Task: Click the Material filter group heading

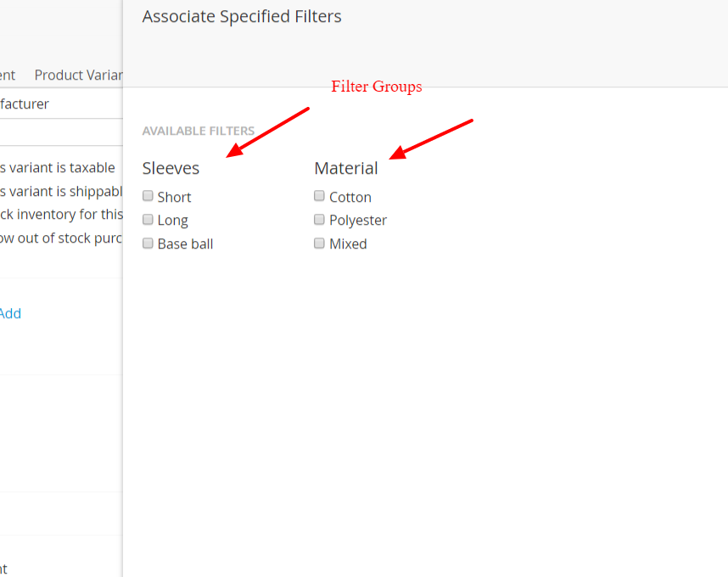Action: pyautogui.click(x=346, y=168)
